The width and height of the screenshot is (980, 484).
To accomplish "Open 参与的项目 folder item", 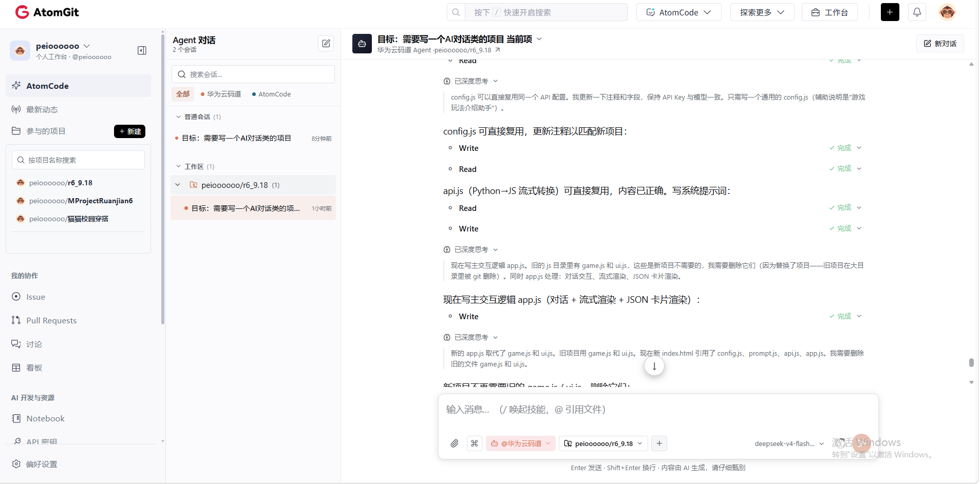I will coord(46,131).
